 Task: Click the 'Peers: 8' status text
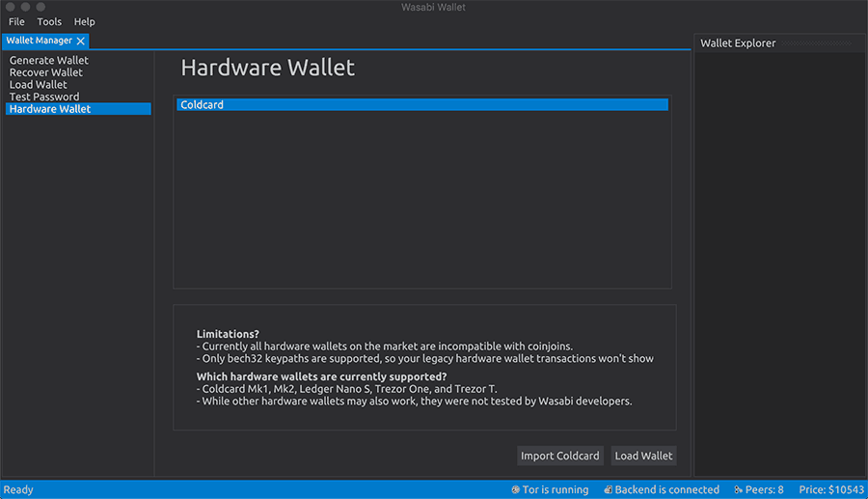coord(765,489)
